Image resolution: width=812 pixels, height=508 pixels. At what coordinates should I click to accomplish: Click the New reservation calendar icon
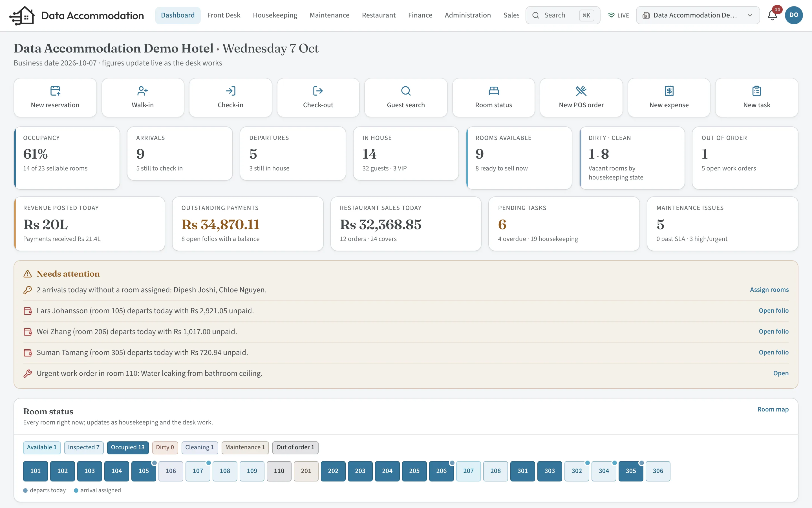coord(55,91)
